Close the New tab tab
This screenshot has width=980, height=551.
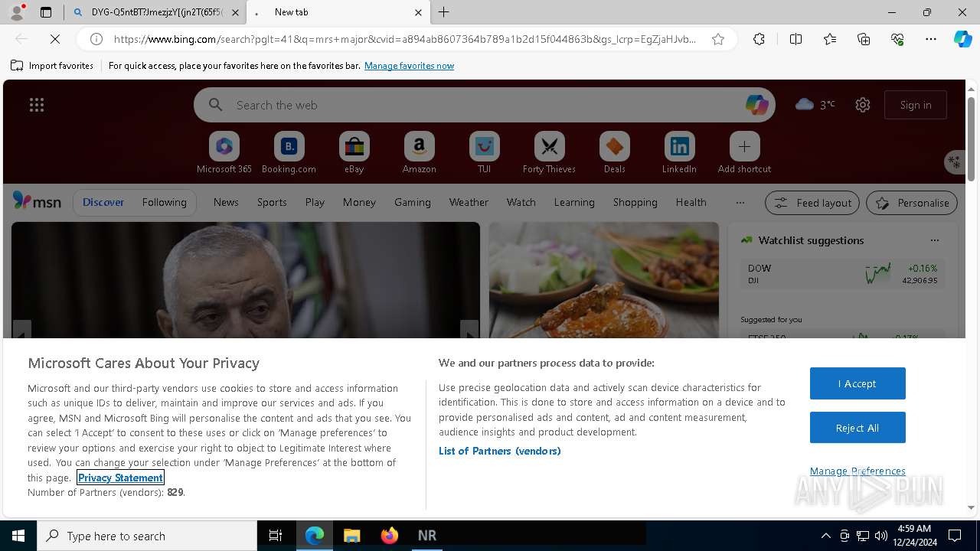[418, 12]
